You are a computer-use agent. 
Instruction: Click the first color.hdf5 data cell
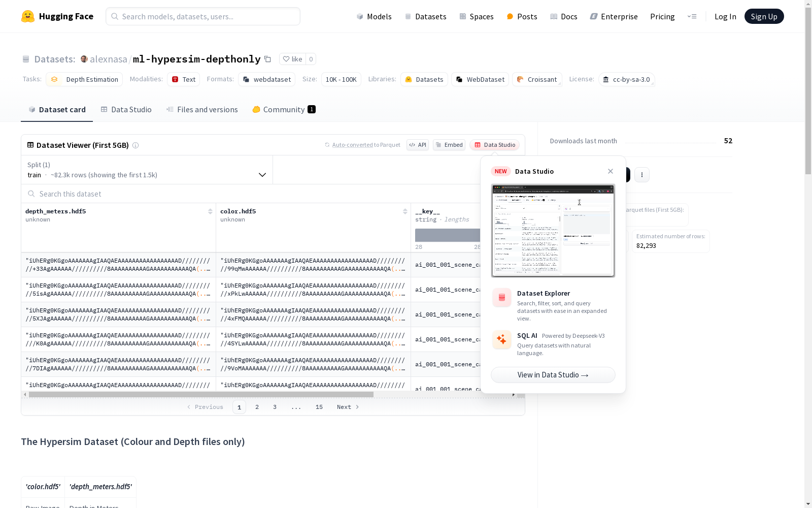313,265
